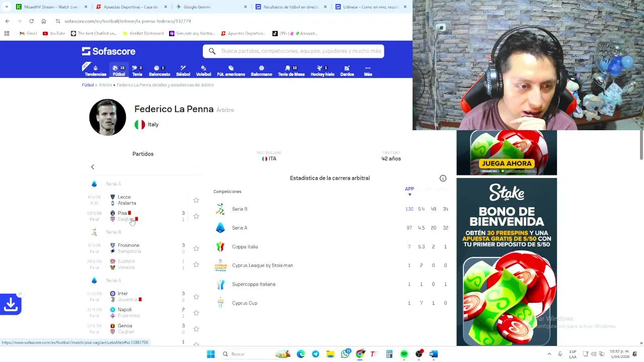Image resolution: width=644 pixels, height=362 pixels.
Task: Show info about career statistics
Action: tap(443, 178)
